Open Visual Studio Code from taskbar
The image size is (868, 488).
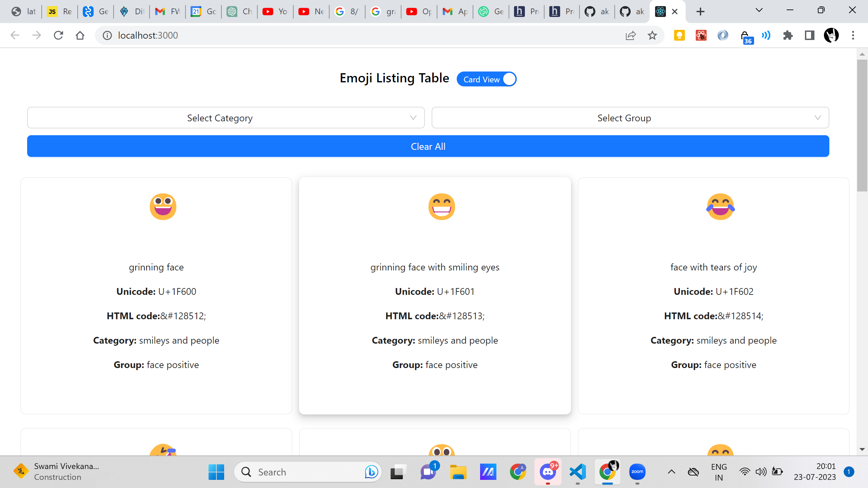pos(578,472)
